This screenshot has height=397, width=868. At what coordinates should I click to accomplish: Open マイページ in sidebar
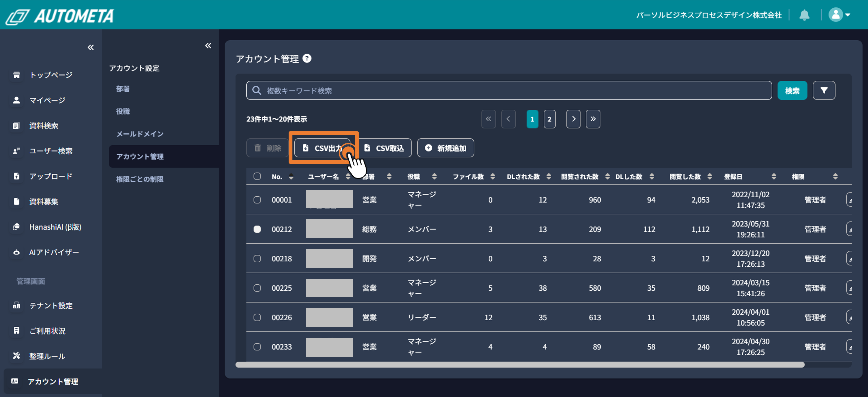tap(47, 100)
